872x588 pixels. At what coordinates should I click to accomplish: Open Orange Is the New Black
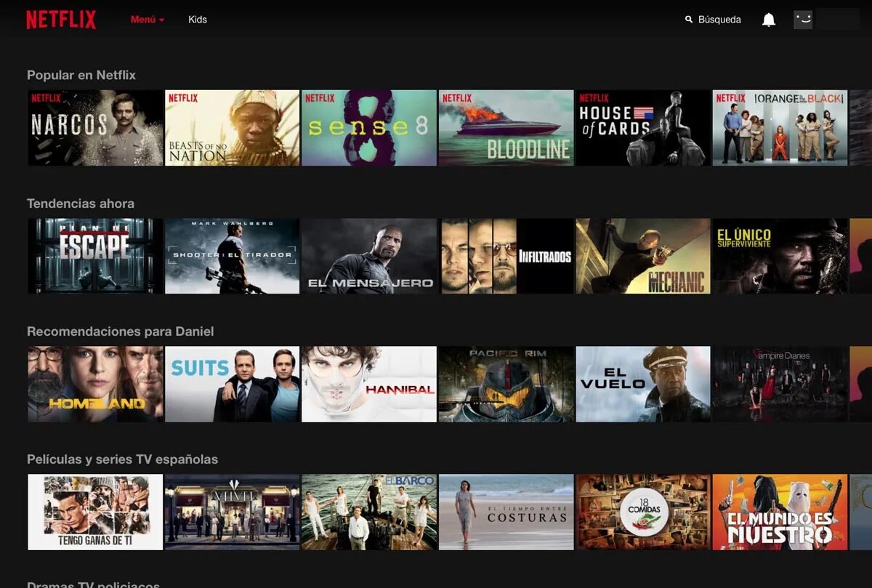point(780,128)
